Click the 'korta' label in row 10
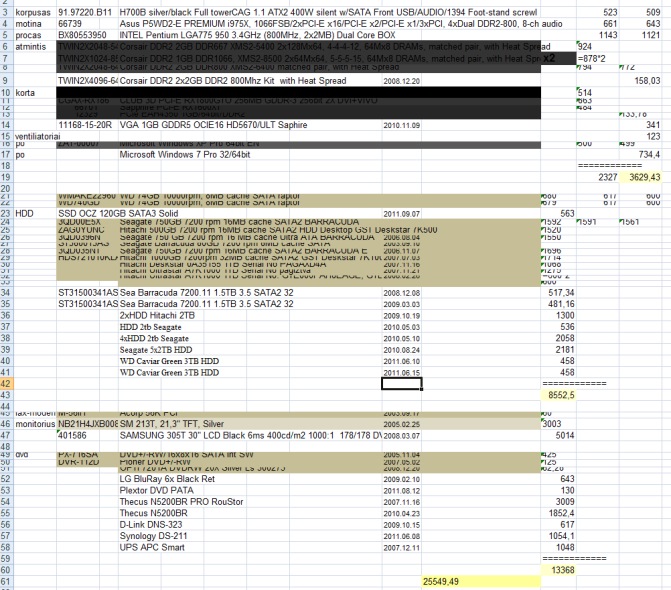 tap(34, 93)
